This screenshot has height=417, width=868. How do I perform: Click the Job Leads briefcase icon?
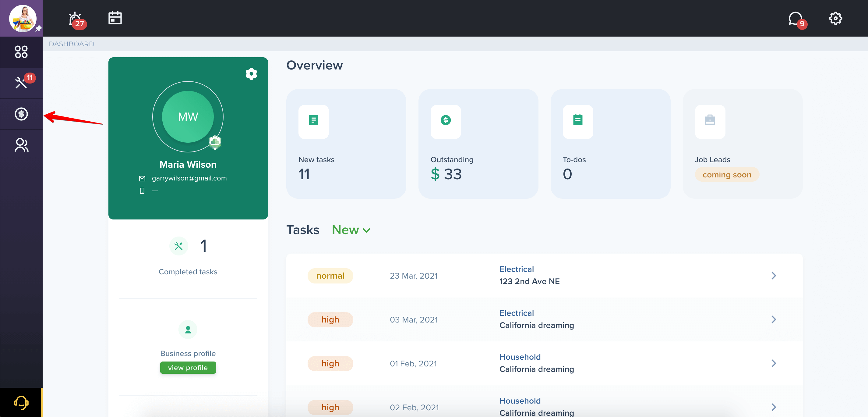pos(710,120)
